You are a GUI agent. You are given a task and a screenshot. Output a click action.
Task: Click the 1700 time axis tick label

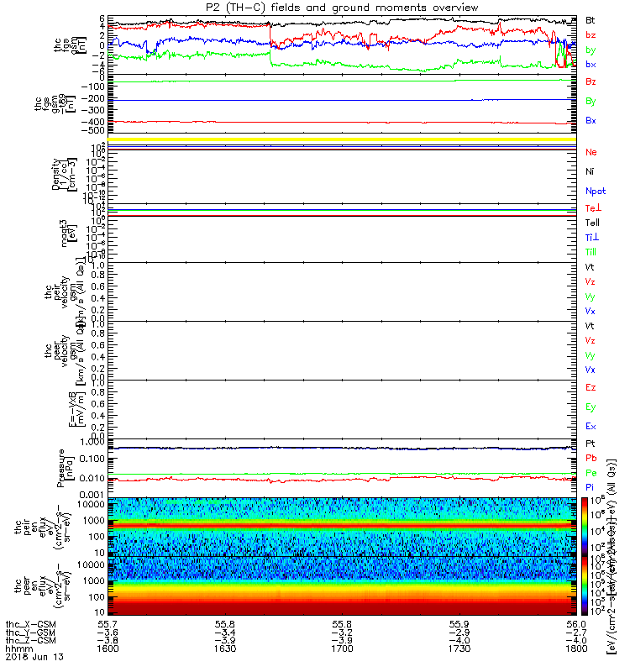point(342,648)
